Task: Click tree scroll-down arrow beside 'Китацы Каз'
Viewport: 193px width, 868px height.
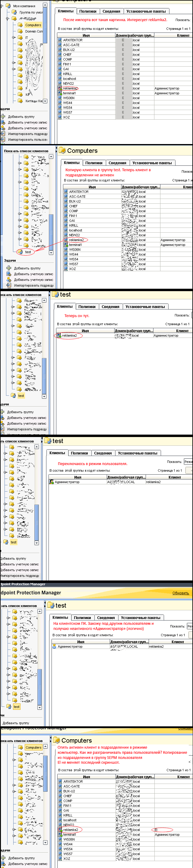Action: [45, 101]
